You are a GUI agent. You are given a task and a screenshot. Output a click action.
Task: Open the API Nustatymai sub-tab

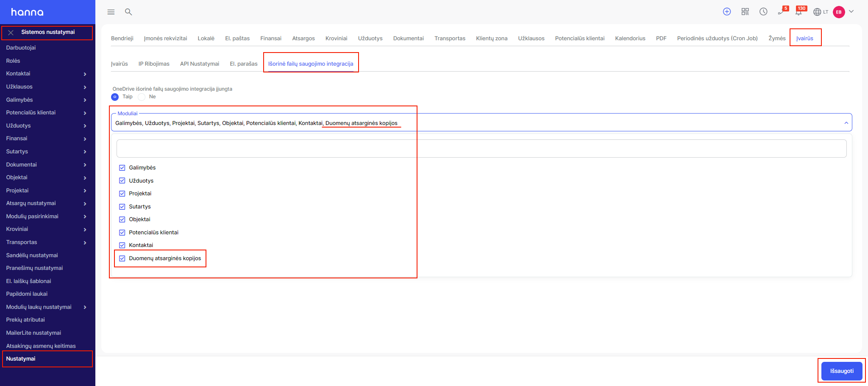[200, 64]
